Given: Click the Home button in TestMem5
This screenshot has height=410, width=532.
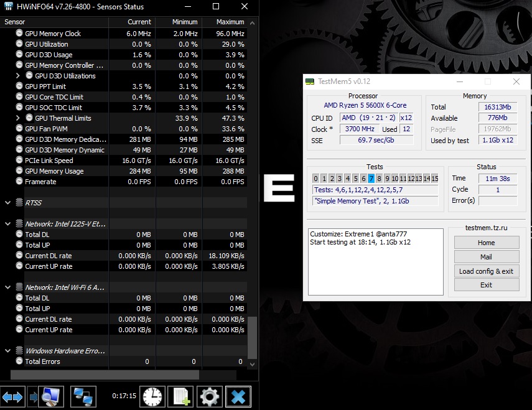Looking at the screenshot, I should 487,243.
